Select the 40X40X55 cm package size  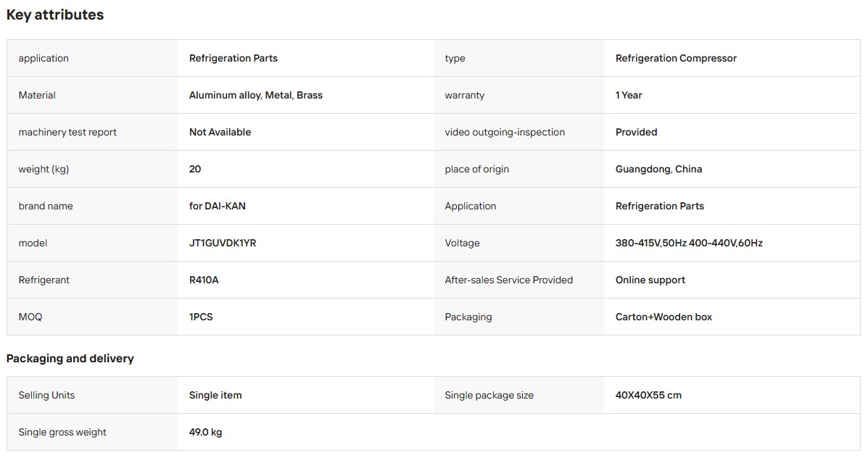[648, 396]
